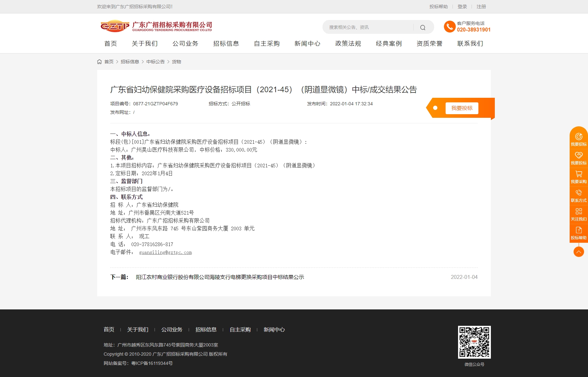Click the 招标方式: 公开招标 text
The image size is (588, 377).
pyautogui.click(x=229, y=104)
